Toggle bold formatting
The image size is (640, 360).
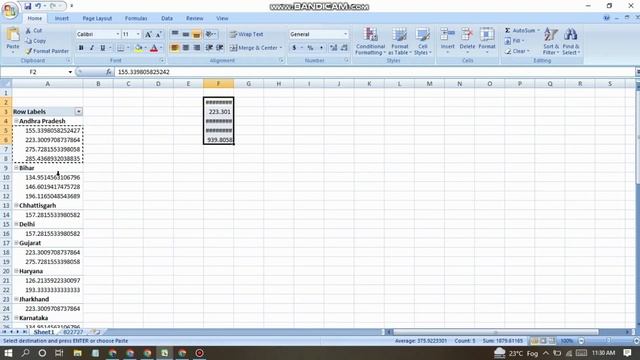81,48
